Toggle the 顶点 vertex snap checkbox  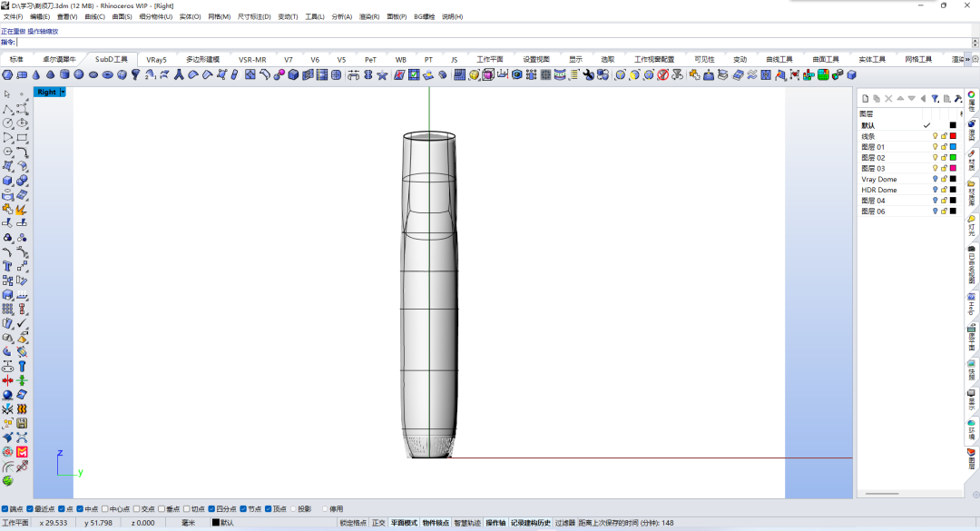pyautogui.click(x=268, y=509)
